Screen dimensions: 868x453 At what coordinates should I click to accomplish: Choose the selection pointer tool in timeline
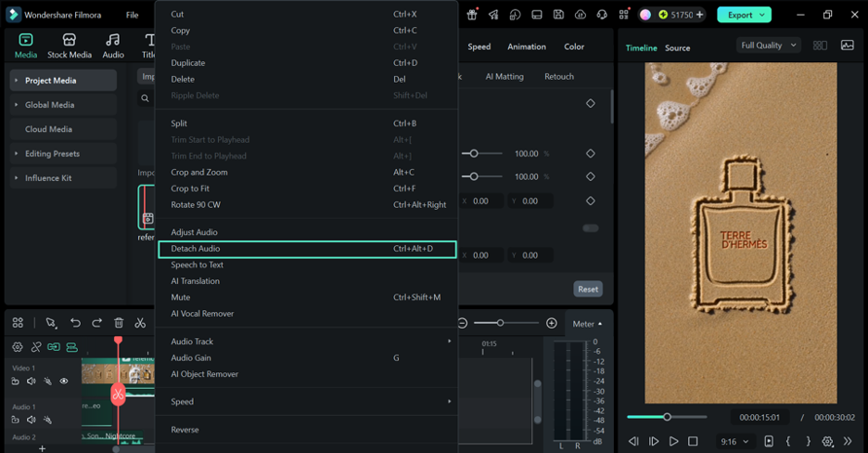(51, 323)
